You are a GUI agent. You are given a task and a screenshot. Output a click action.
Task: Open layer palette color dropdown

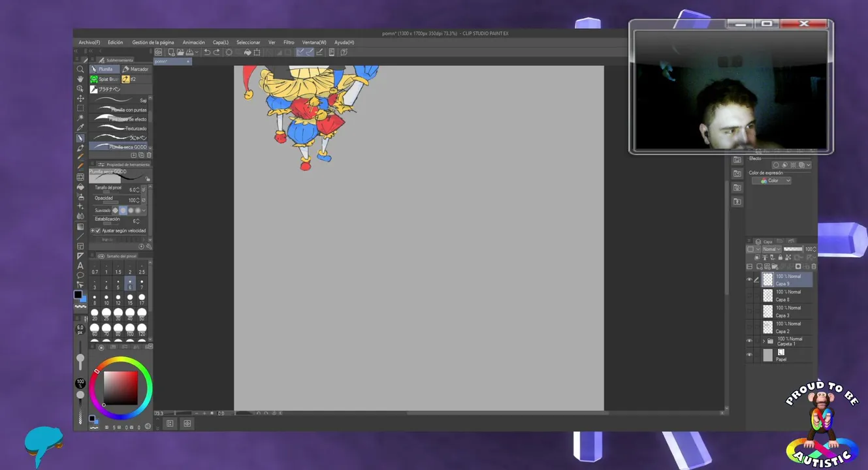[x=753, y=249]
